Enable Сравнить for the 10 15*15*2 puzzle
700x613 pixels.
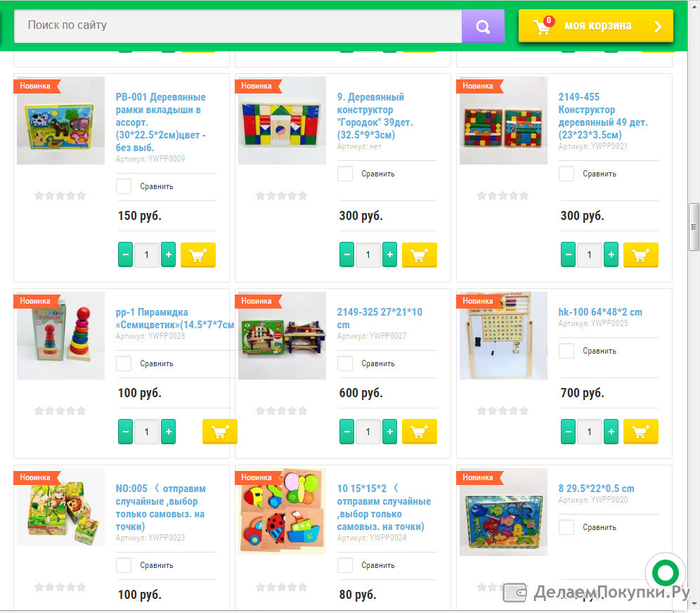[345, 565]
